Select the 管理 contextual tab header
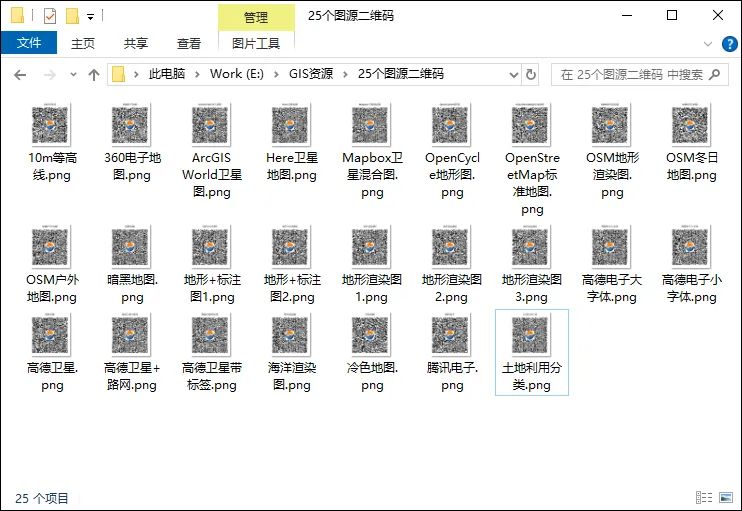 point(256,18)
